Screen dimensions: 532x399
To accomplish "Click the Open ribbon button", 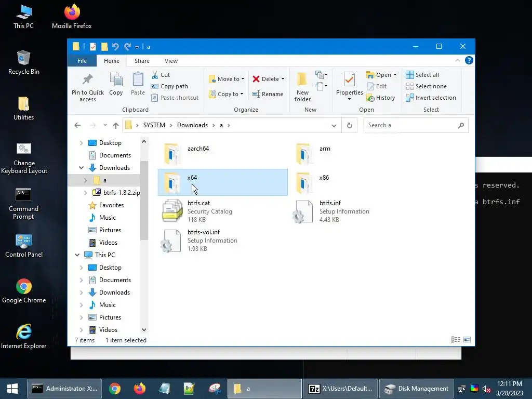I will pyautogui.click(x=381, y=75).
